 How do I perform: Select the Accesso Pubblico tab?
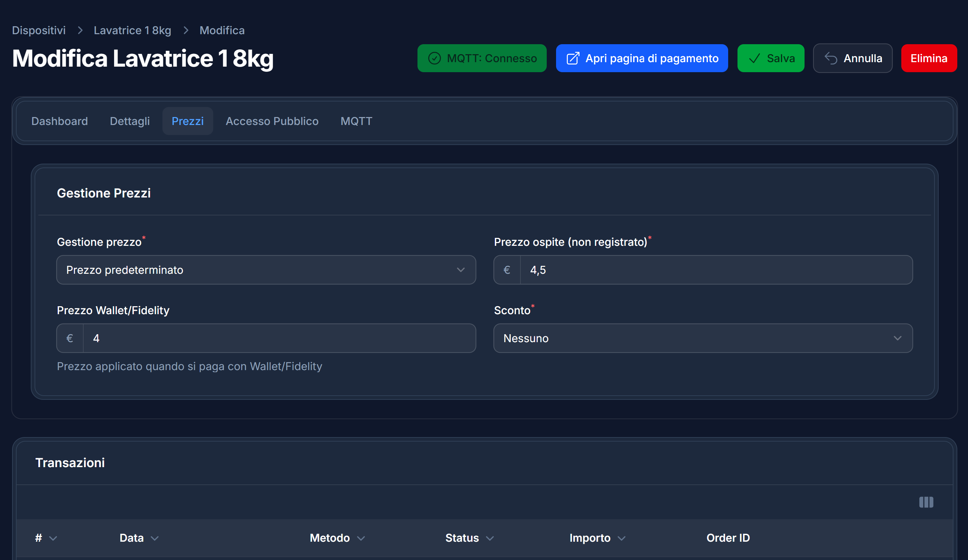coord(272,121)
